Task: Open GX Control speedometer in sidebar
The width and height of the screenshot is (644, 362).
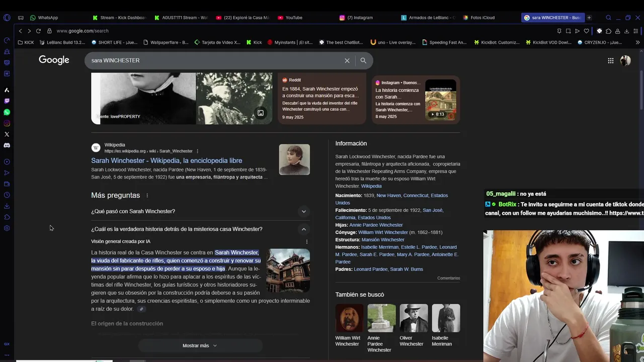Action: [7, 40]
